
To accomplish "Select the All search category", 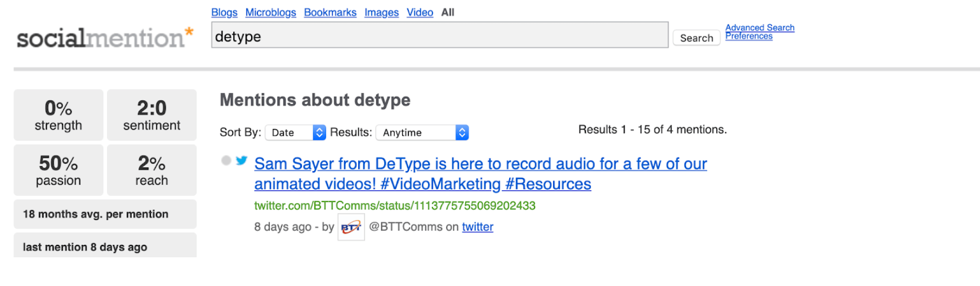I will 448,12.
